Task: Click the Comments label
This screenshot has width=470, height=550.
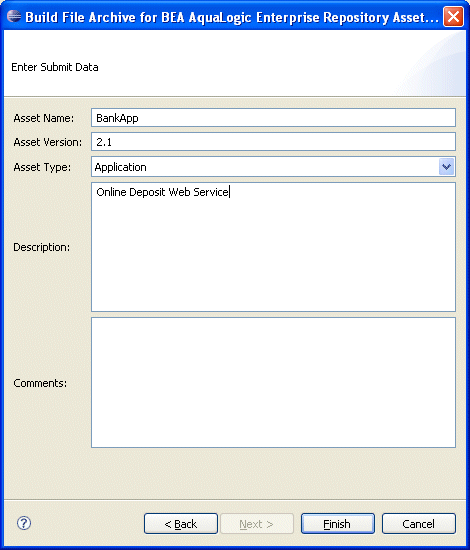Action: click(x=40, y=383)
